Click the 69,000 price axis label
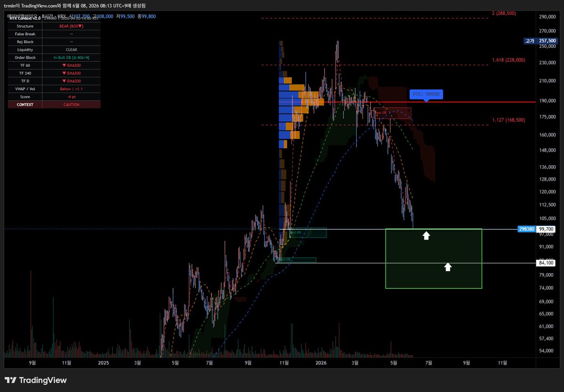Screen dimensions: 564x392 tap(547, 301)
